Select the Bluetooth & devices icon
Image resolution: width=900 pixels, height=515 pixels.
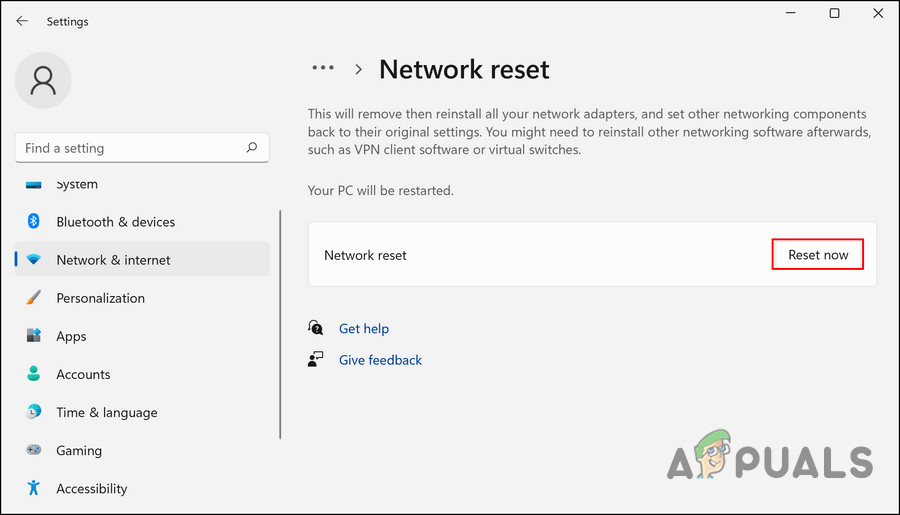pyautogui.click(x=34, y=222)
